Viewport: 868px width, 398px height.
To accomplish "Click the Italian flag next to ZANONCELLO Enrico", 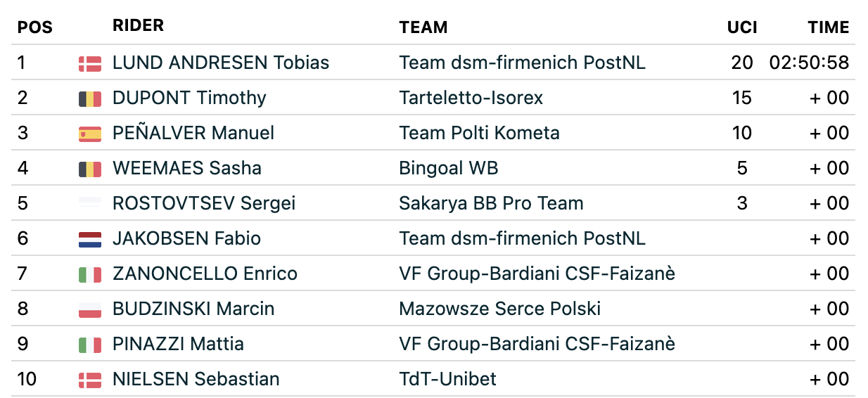I will [x=90, y=275].
